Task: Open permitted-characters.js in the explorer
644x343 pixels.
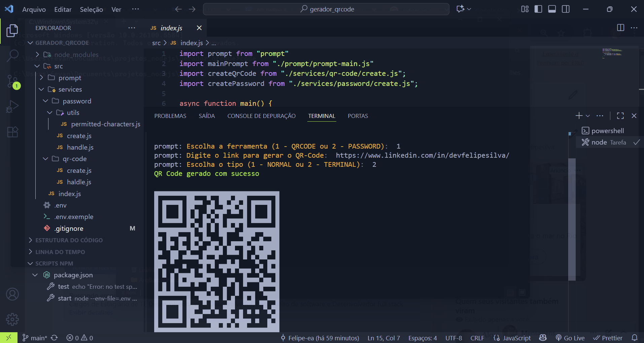Action: 105,124
